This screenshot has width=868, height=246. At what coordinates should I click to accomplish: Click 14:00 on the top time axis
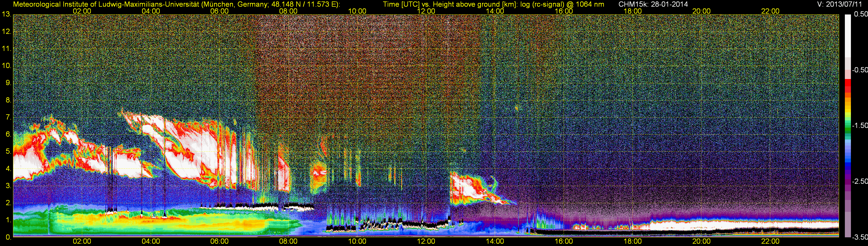(495, 11)
